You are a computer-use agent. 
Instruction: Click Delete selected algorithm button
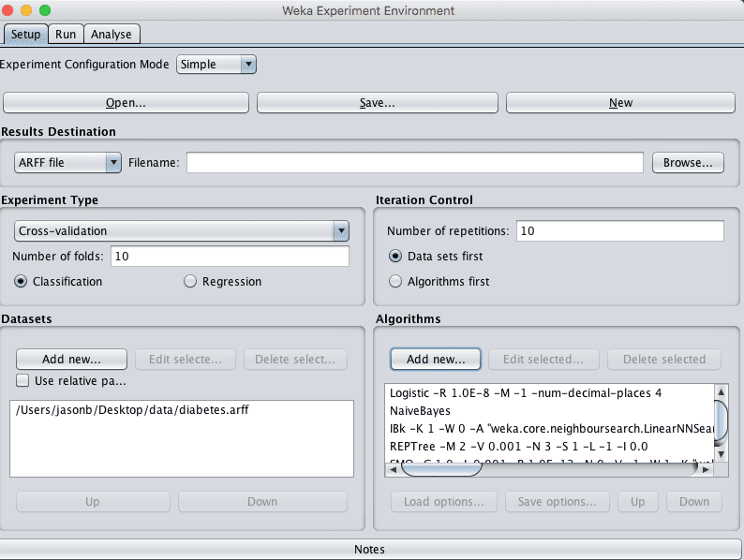664,359
